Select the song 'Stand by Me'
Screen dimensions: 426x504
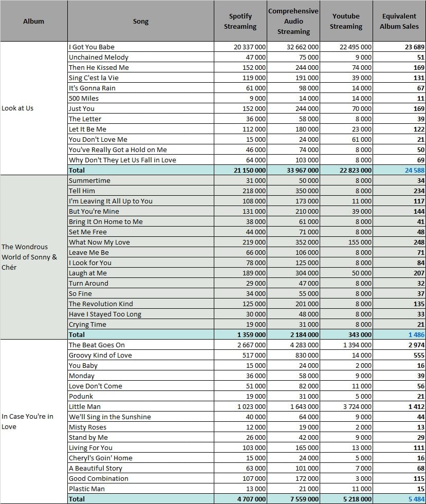click(x=88, y=438)
